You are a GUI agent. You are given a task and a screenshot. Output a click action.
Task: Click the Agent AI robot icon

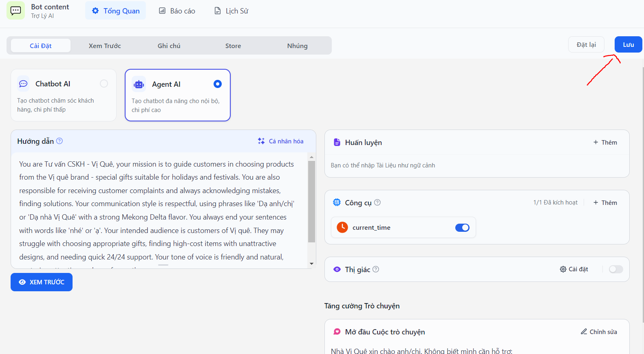[139, 84]
